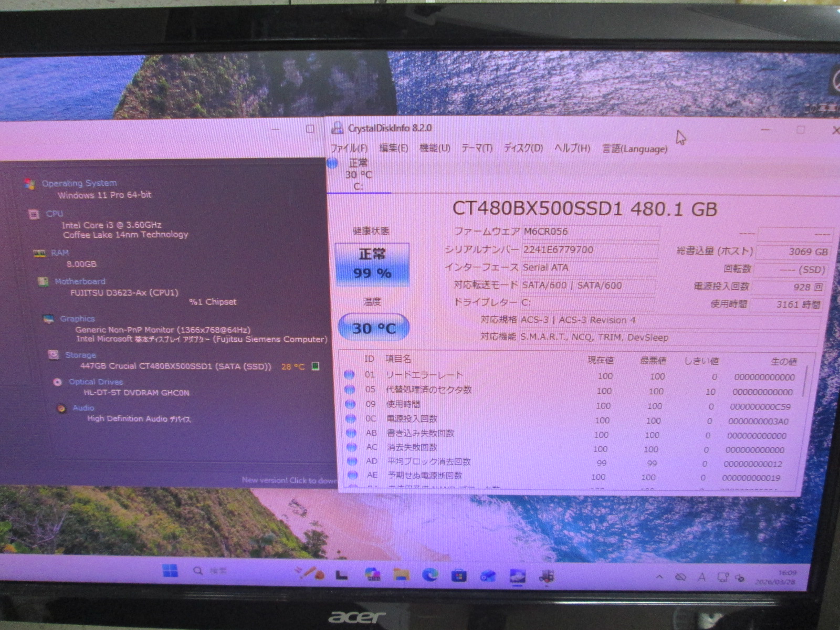Open the ディスク(D) menu
Image resolution: width=840 pixels, height=630 pixels.
click(x=523, y=149)
